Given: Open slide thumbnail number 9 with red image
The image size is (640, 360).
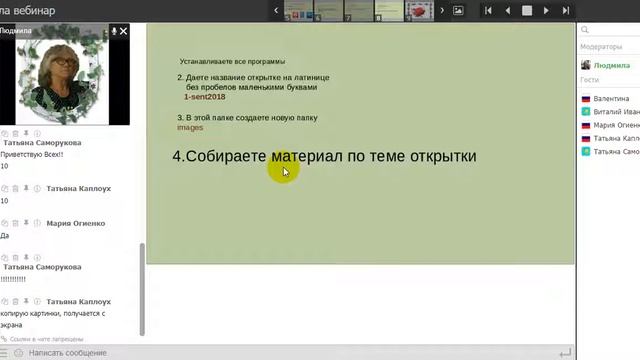Looking at the screenshot, I should coord(419,11).
